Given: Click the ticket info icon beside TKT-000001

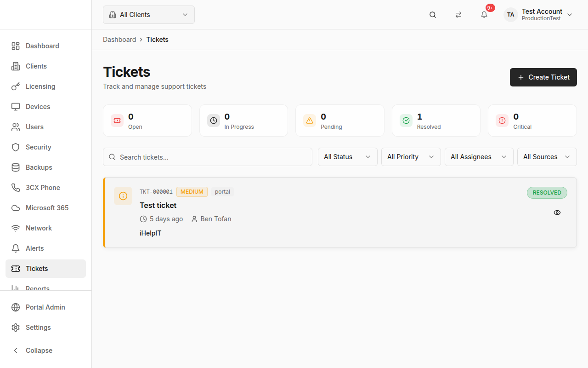Looking at the screenshot, I should (123, 196).
